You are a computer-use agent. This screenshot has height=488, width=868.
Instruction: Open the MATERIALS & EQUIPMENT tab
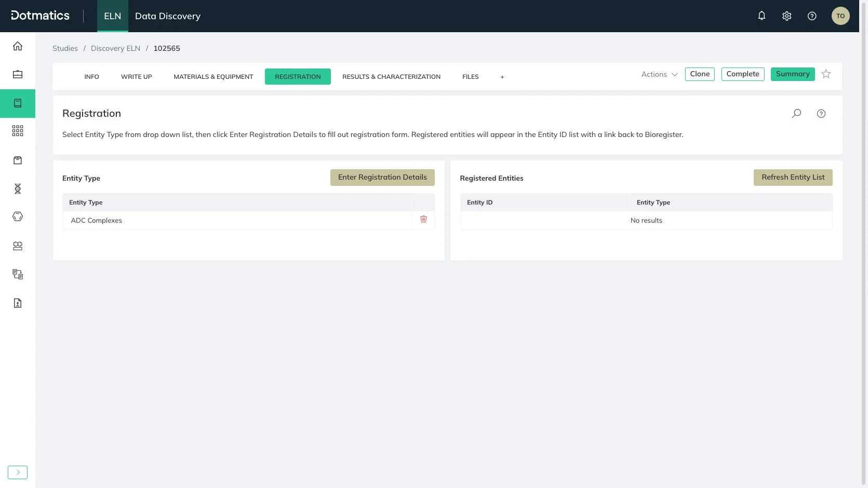click(x=213, y=77)
